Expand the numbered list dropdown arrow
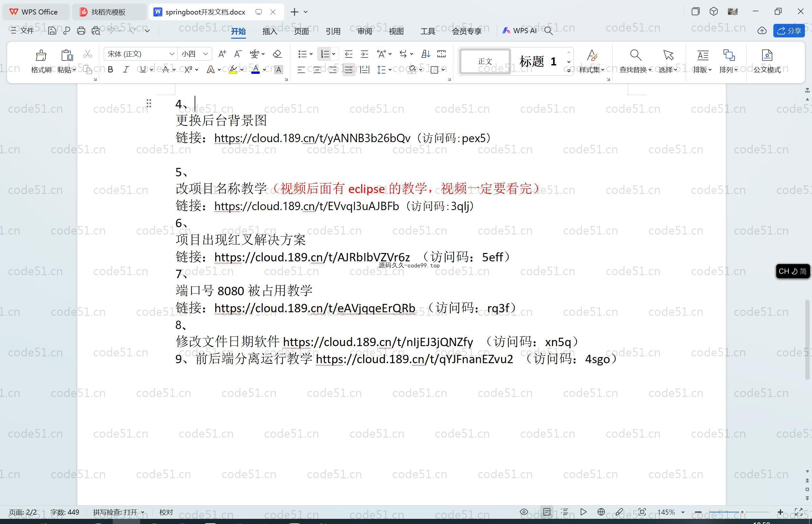 334,54
